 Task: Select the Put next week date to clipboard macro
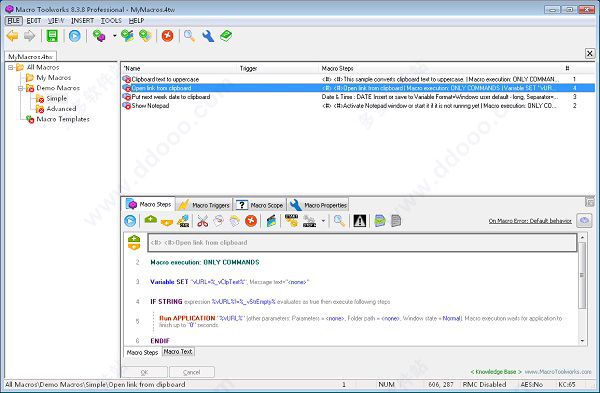[x=358, y=97]
